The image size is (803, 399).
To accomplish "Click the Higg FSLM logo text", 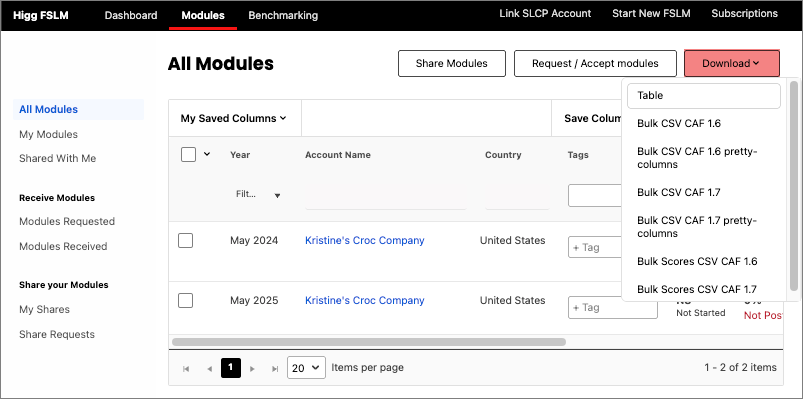I will tap(40, 15).
